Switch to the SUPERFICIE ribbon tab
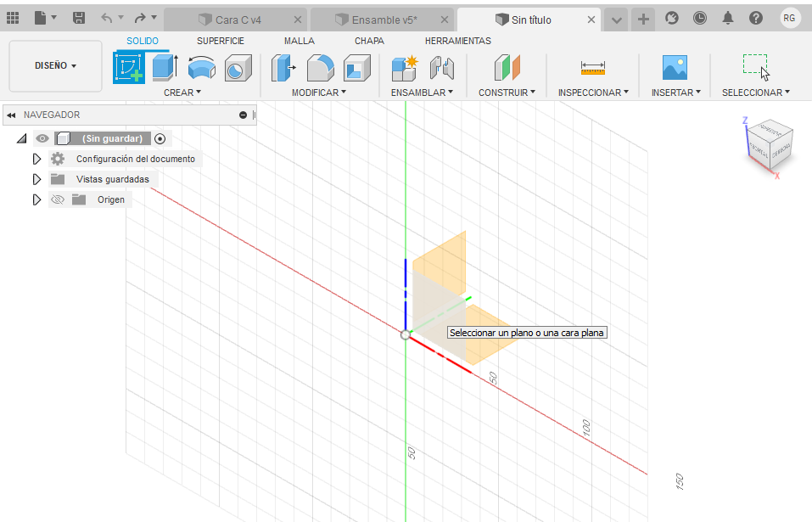The image size is (812, 522). click(x=220, y=41)
